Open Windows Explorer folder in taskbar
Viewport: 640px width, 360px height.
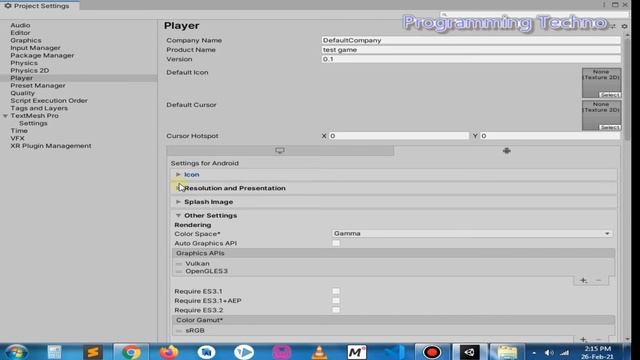tap(507, 352)
